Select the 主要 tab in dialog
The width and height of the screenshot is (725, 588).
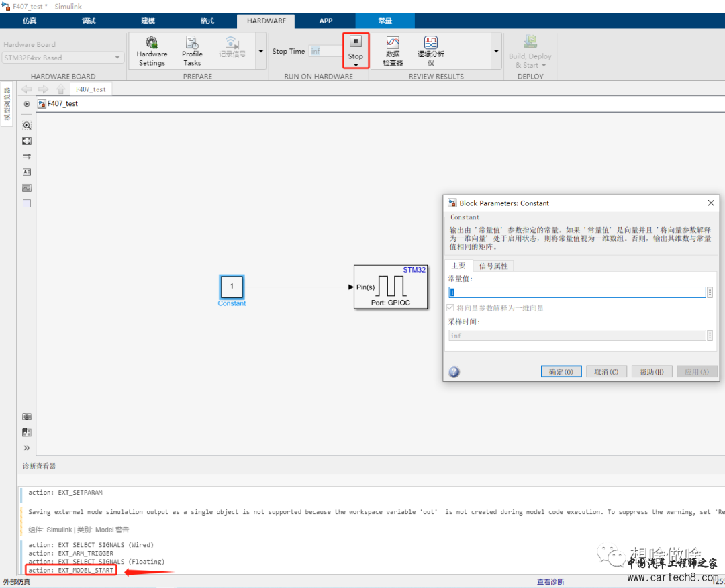458,266
